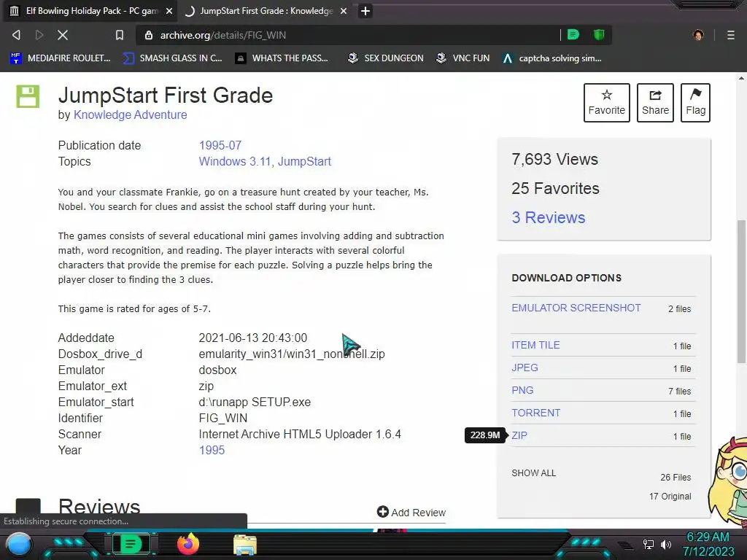Open the MEDIAFIRE ROULET... bookmark
747x560 pixels.
60,58
